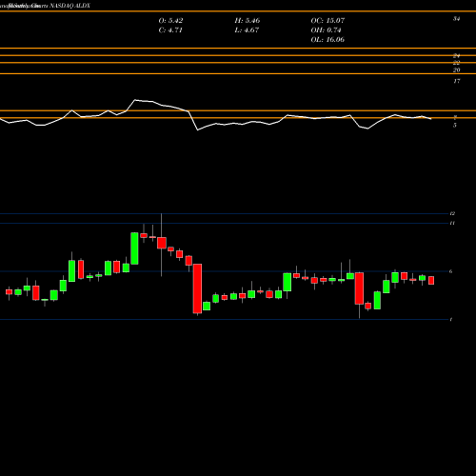The image size is (476, 476).
Task: Click the 34 axis label
Action: (456, 19)
